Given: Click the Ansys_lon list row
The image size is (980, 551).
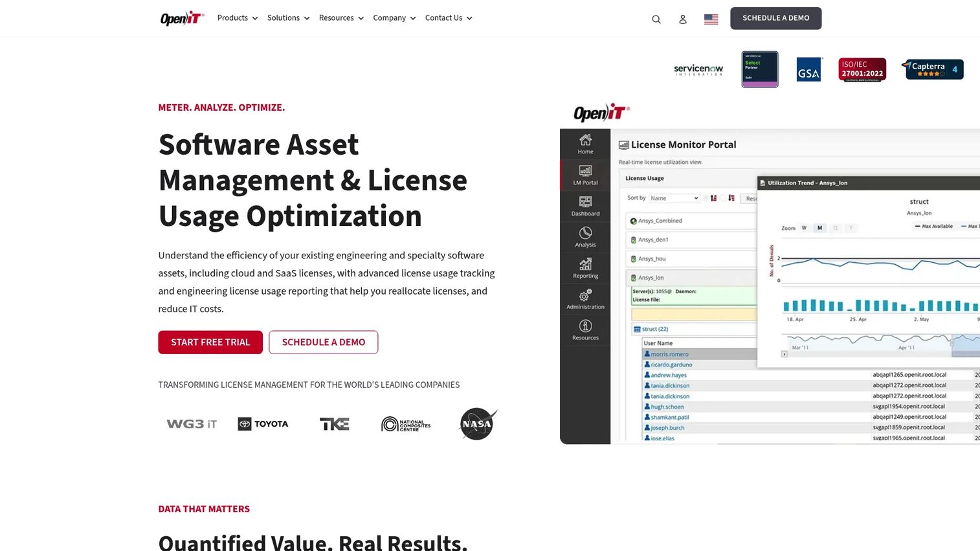Looking at the screenshot, I should (x=691, y=278).
